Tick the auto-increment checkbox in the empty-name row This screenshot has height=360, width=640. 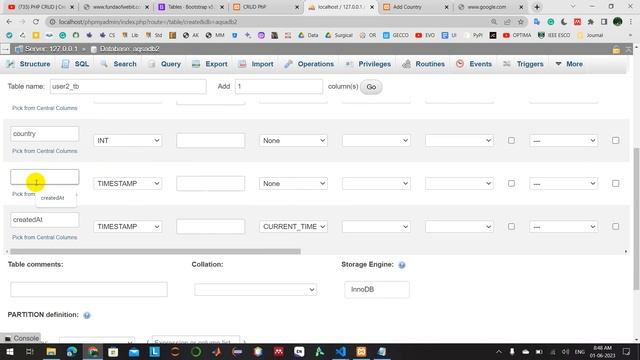tap(616, 184)
